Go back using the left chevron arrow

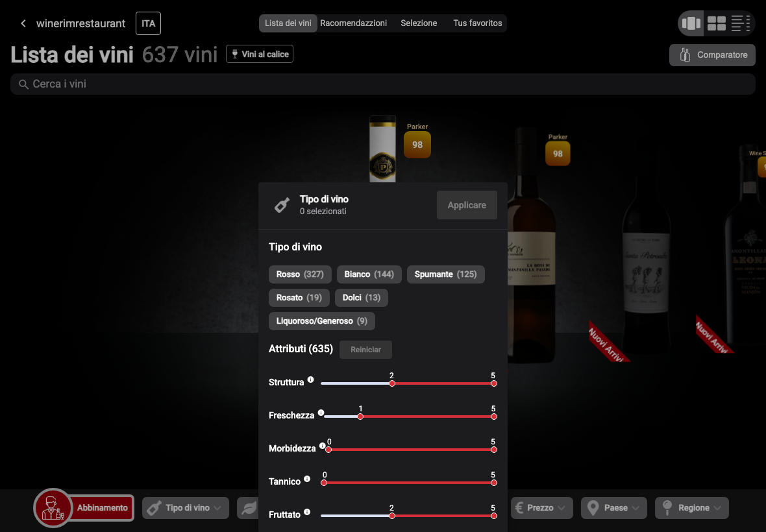[23, 23]
